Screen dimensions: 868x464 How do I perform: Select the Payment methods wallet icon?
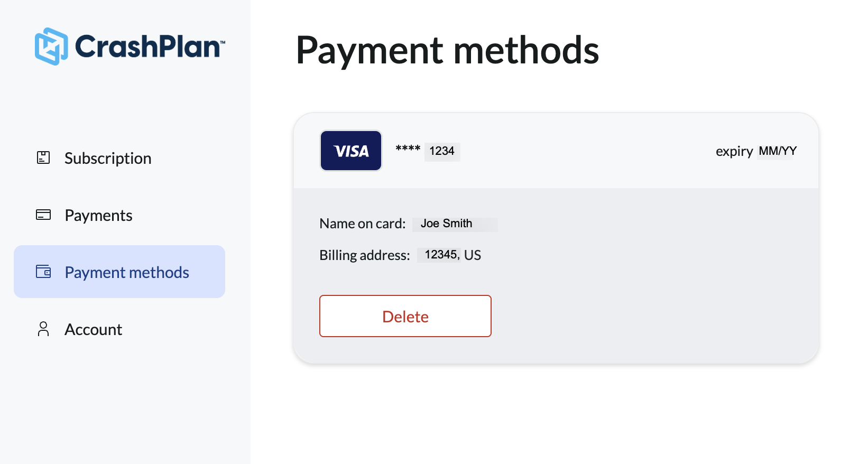coord(43,272)
